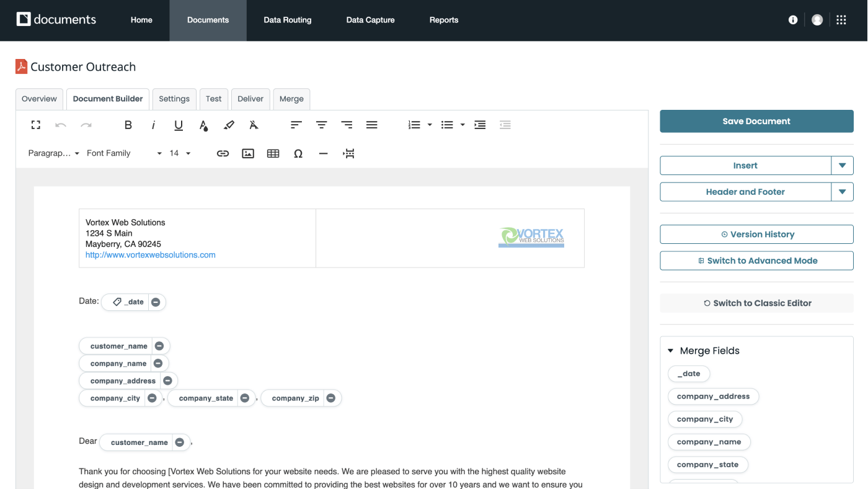Expand the Insert button dropdown arrow
Viewport: 868px width, 489px height.
pos(843,166)
